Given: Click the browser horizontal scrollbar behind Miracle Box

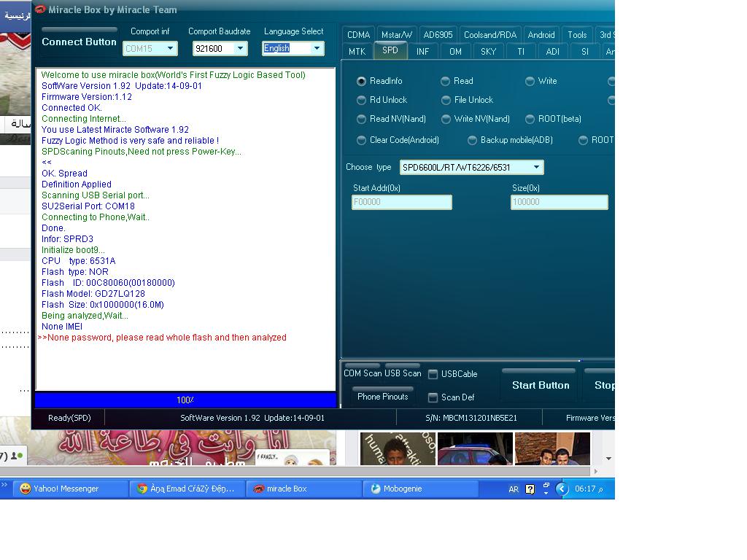Looking at the screenshot, I should point(296,472).
